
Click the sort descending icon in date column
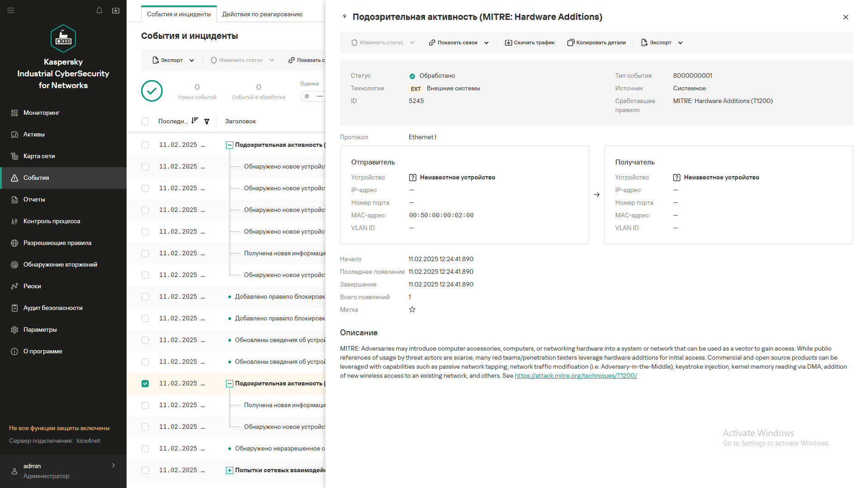pos(195,121)
